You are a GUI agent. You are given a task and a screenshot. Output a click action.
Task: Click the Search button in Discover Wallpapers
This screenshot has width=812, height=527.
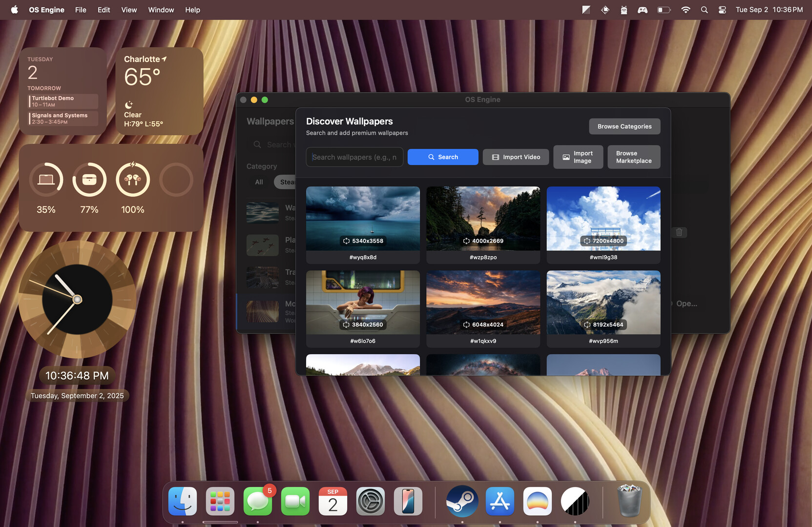(442, 157)
